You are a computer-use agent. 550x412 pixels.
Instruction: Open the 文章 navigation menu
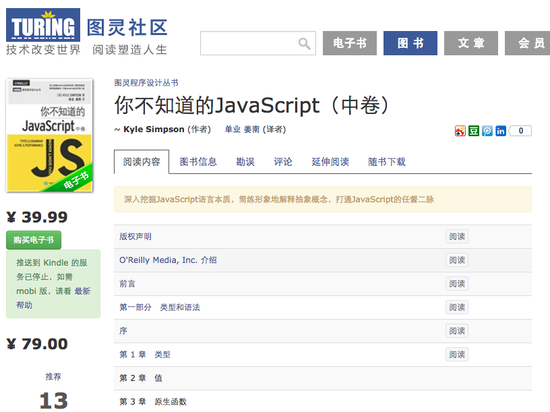(x=471, y=43)
